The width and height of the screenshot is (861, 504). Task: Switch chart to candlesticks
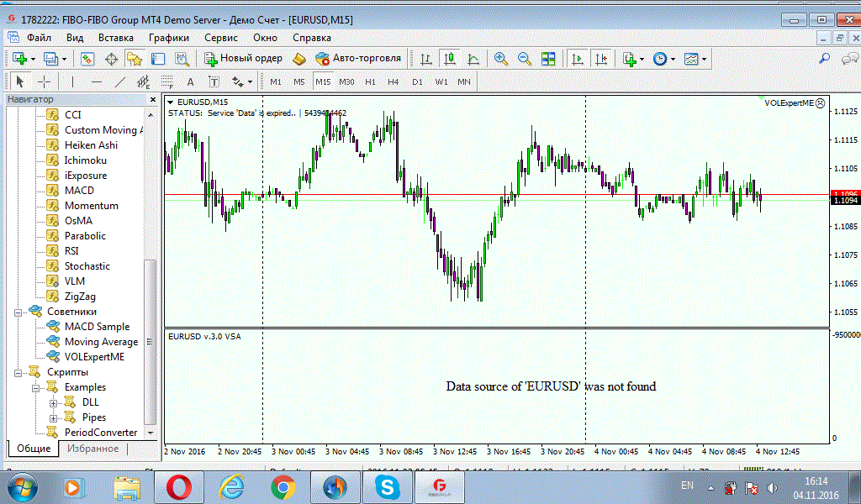[450, 59]
